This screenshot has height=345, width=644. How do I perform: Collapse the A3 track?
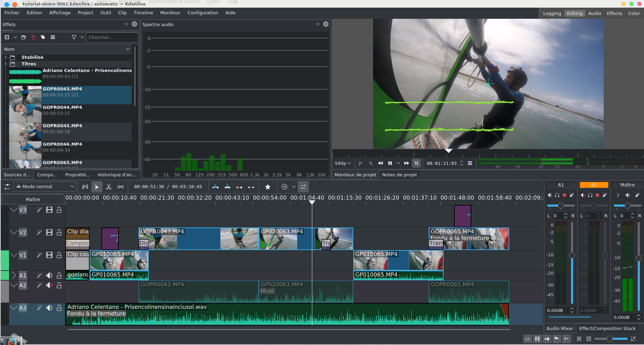(14, 308)
